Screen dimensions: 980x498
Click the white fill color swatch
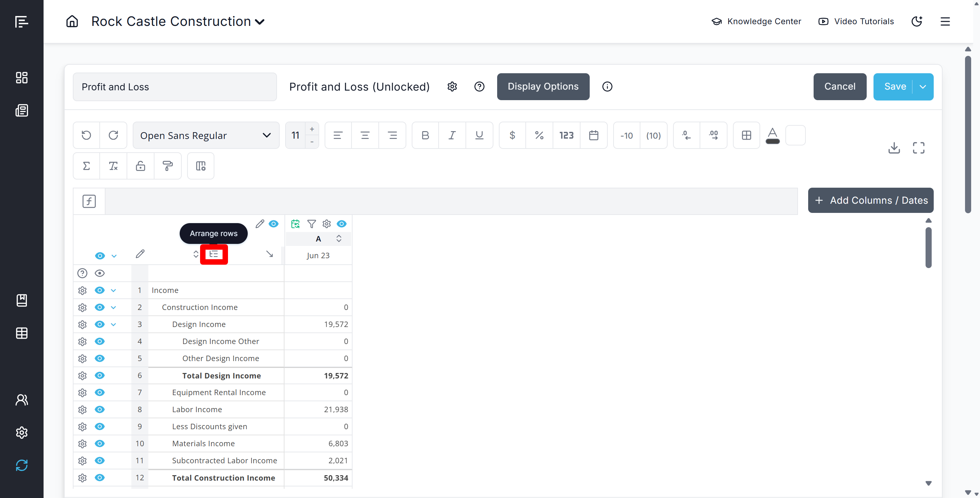click(795, 135)
